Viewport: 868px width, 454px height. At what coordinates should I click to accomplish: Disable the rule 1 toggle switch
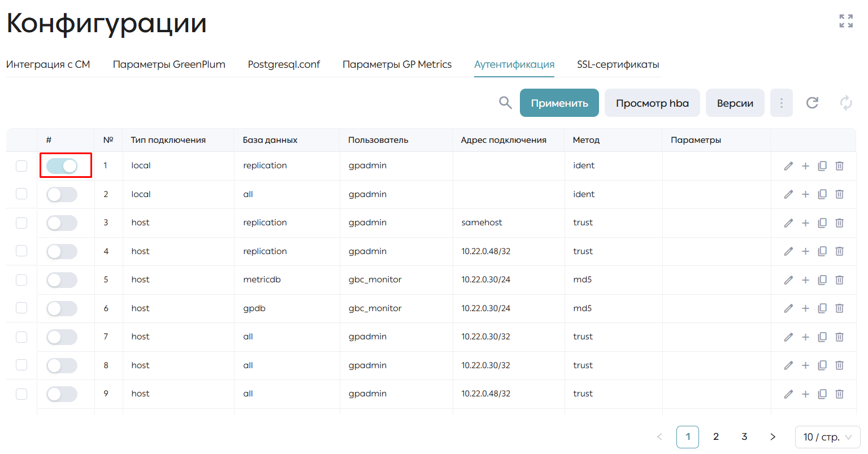coord(62,165)
